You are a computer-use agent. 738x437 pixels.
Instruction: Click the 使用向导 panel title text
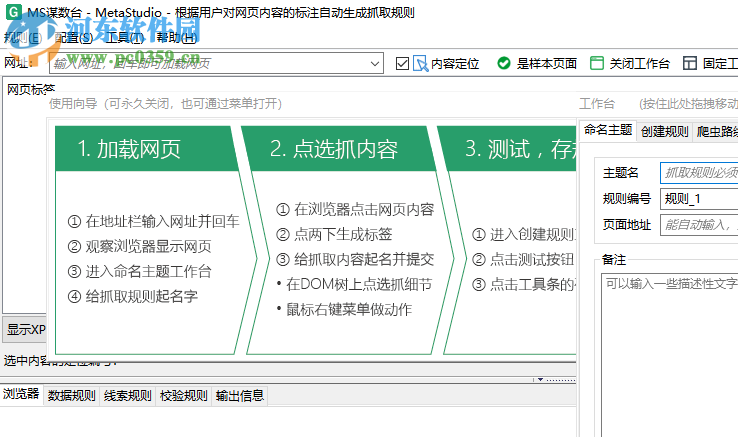pos(165,104)
